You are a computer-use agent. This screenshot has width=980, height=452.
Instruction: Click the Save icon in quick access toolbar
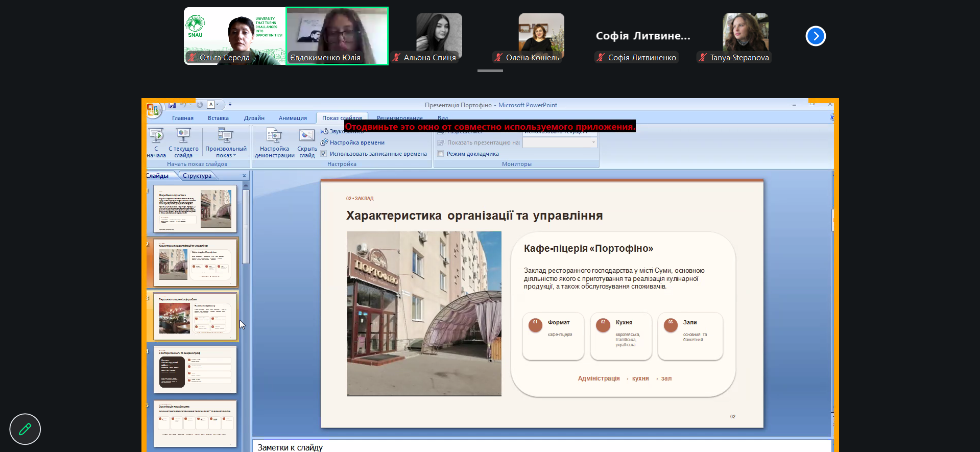(172, 105)
